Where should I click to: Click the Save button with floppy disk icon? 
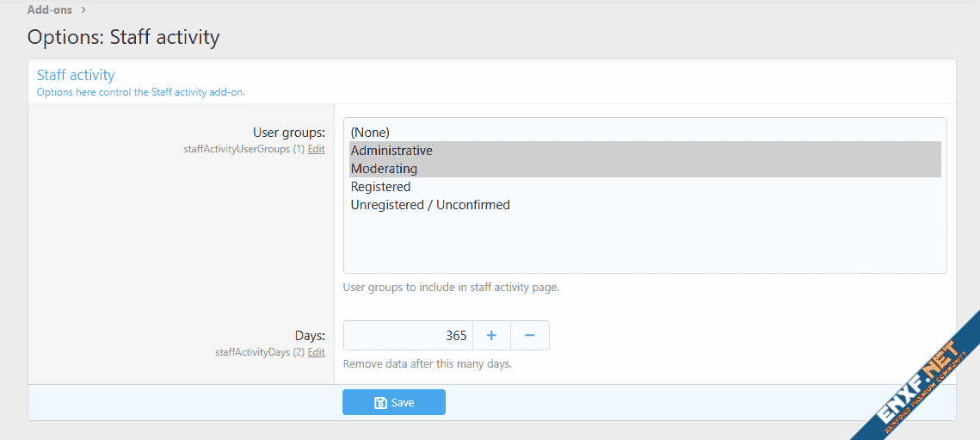coord(394,402)
